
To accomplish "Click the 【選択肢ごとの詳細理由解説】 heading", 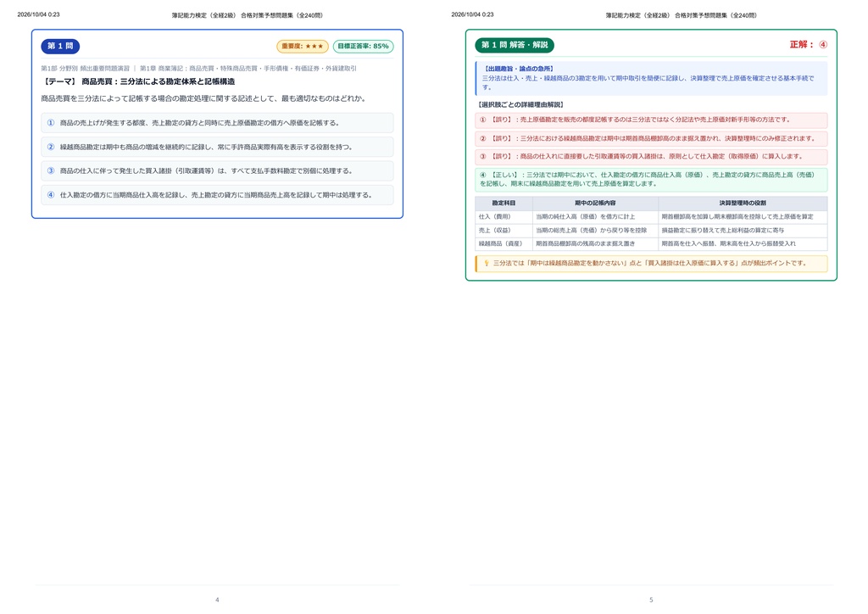I will point(520,104).
